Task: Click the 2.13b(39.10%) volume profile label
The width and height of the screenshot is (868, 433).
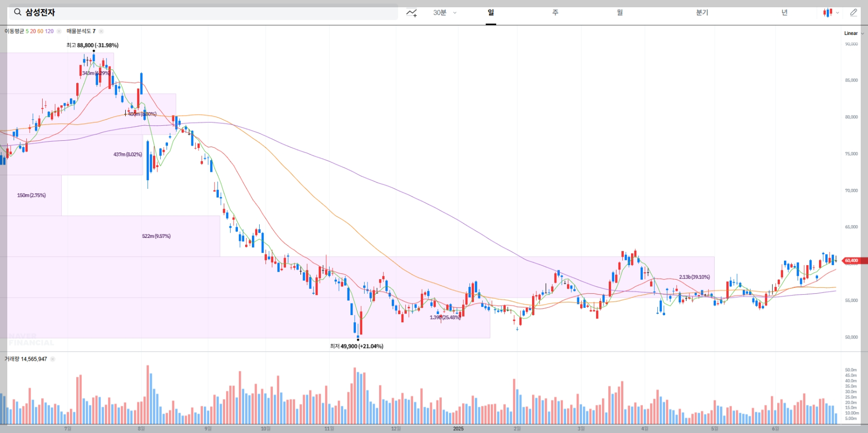Action: click(x=694, y=277)
